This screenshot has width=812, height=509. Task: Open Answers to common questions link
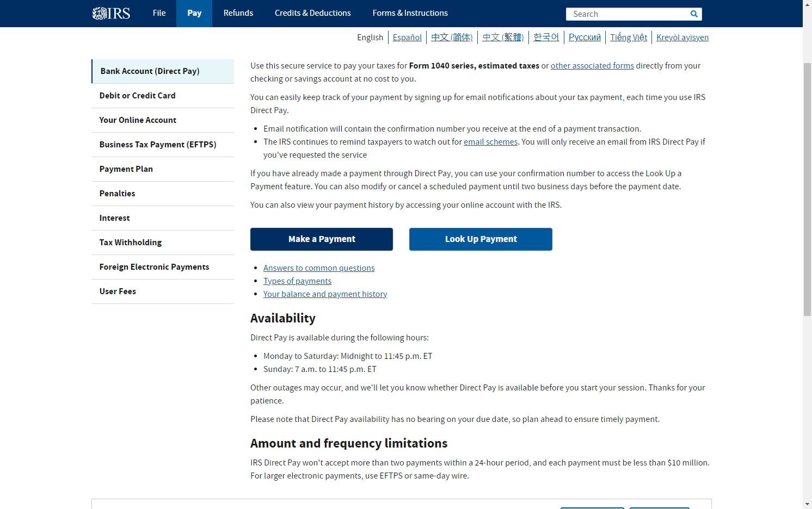pos(319,268)
